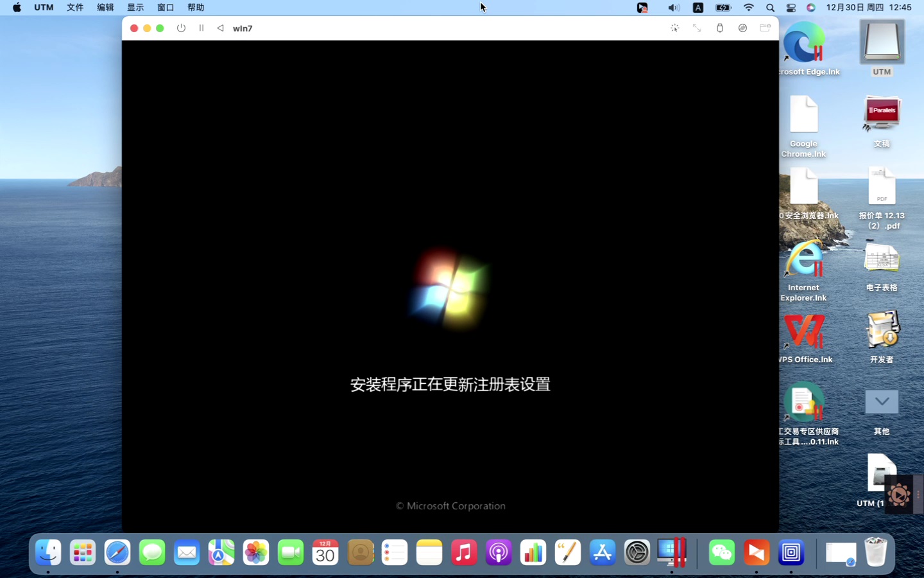The height and width of the screenshot is (578, 924).
Task: Open the 帮助 menu
Action: [196, 8]
